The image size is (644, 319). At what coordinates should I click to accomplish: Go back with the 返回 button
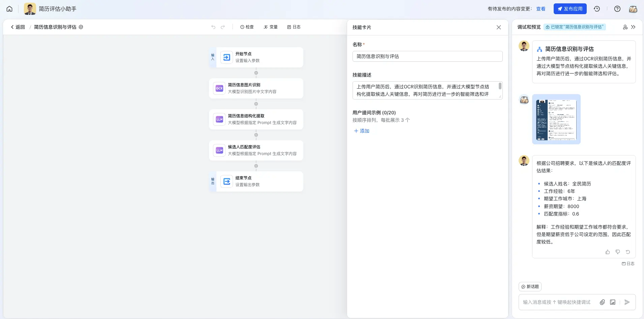coord(18,27)
